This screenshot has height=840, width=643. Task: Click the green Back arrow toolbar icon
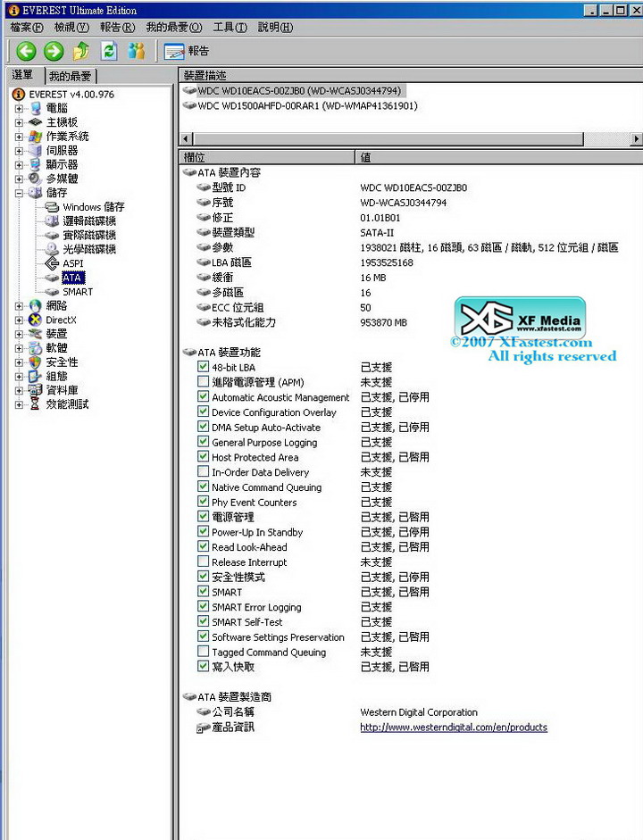click(x=26, y=52)
